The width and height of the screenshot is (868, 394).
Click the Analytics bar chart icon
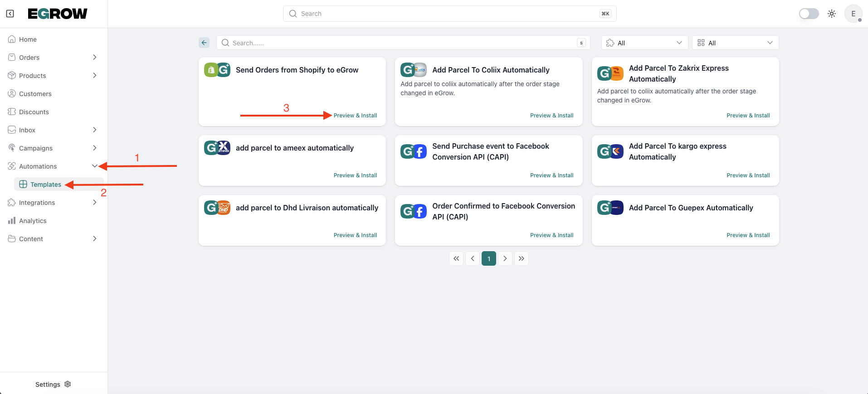click(12, 221)
